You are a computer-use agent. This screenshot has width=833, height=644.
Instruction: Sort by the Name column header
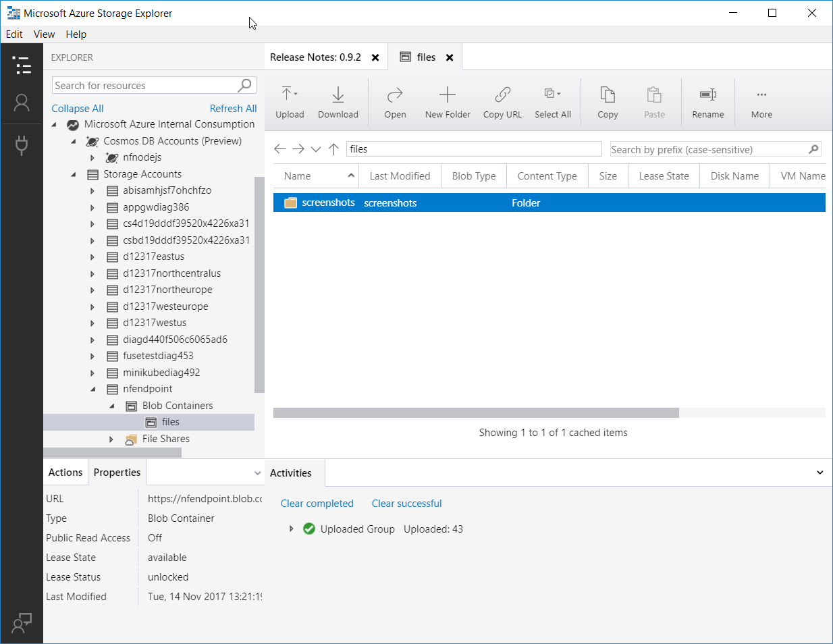point(316,176)
